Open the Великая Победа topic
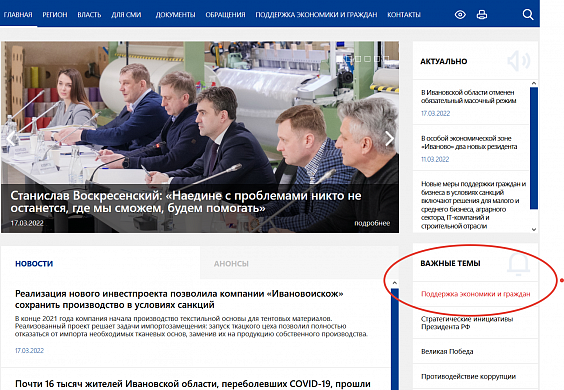This screenshot has height=390, width=564. point(447,352)
